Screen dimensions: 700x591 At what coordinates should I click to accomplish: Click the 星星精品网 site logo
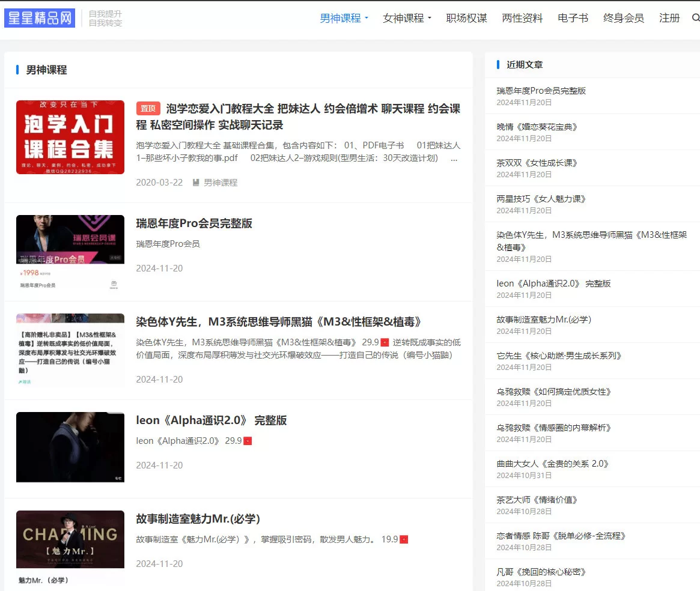click(x=40, y=18)
